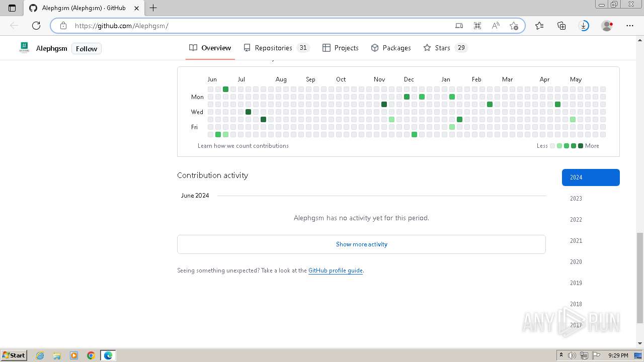Open Action Center flag tray icon

[x=596, y=355]
